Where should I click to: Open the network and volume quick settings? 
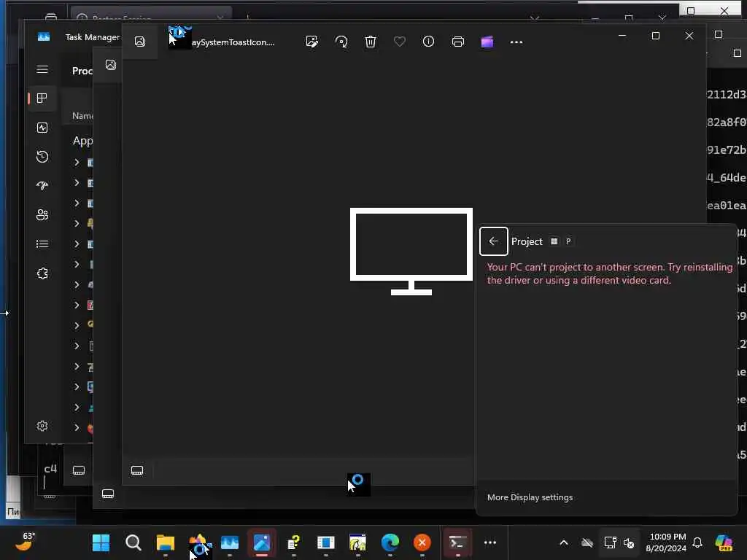[x=619, y=542]
